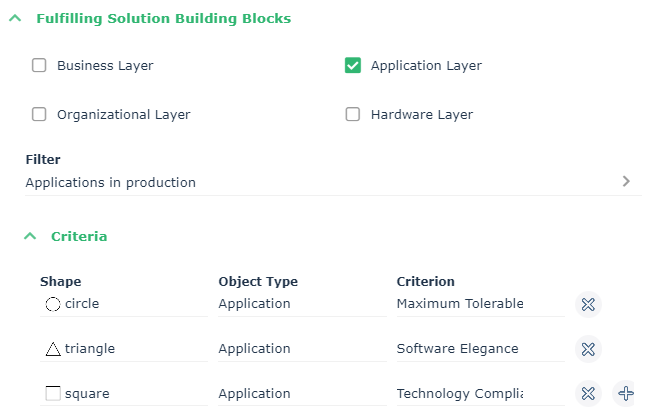
Task: Enable the Organizational Layer checkbox
Action: pos(40,114)
